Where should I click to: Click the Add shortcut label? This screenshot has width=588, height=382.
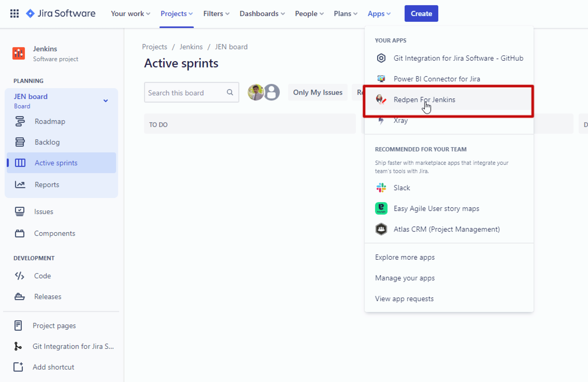(x=53, y=367)
